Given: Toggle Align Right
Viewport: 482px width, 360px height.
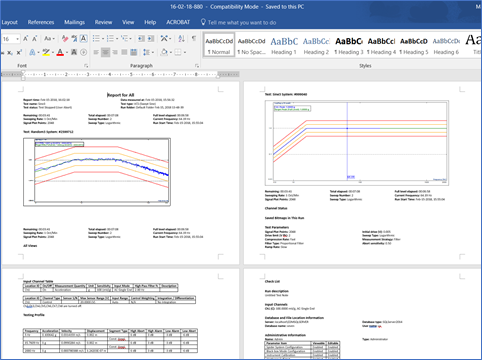Looking at the screenshot, I should click(x=115, y=52).
